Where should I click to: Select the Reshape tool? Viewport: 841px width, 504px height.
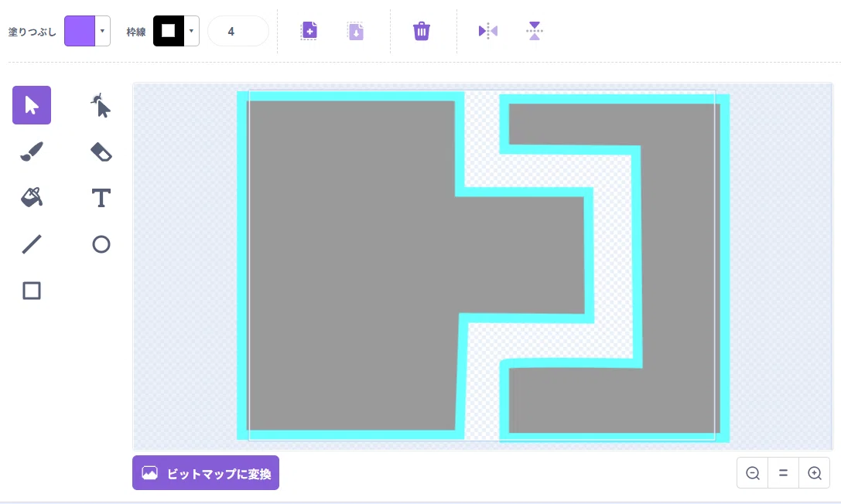coord(101,105)
